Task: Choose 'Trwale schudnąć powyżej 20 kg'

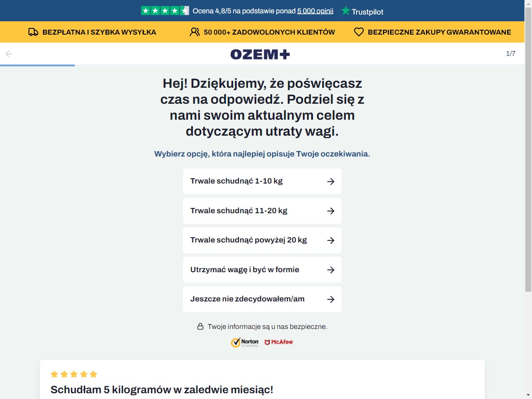Action: [x=262, y=240]
